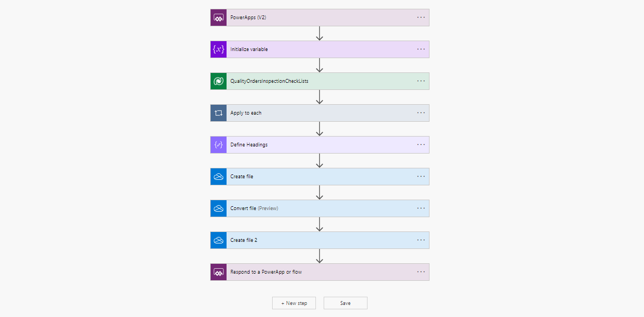Open the ellipsis menu on PowerApps (V2)
Image resolution: width=644 pixels, height=317 pixels.
421,18
